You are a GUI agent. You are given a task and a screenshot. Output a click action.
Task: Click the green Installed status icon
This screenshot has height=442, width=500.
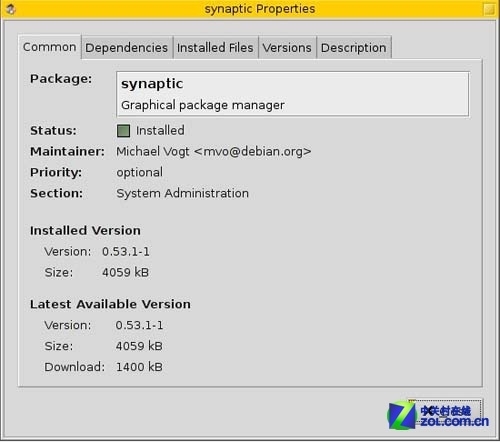coord(123,131)
